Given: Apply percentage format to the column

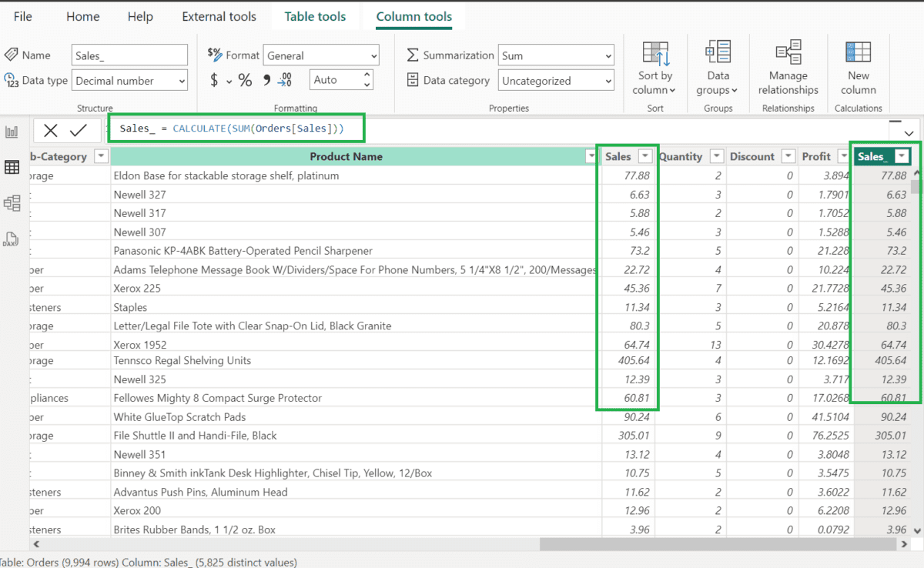Looking at the screenshot, I should point(243,79).
